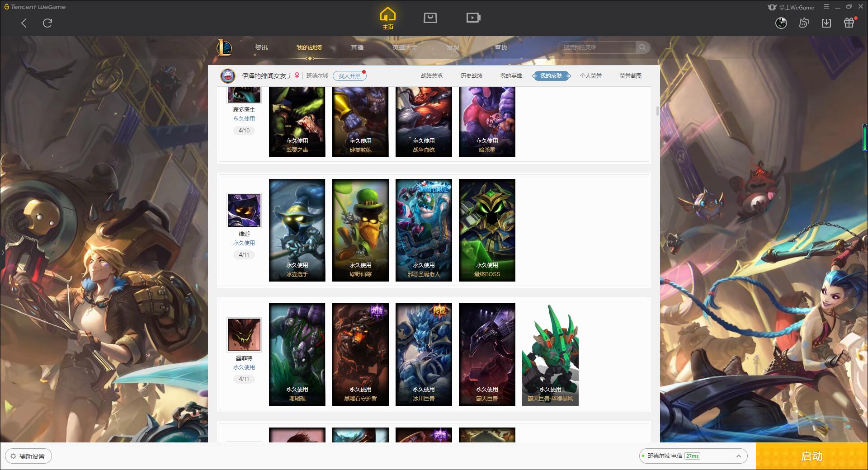Open the gift box icon
This screenshot has width=868, height=470.
click(x=849, y=23)
